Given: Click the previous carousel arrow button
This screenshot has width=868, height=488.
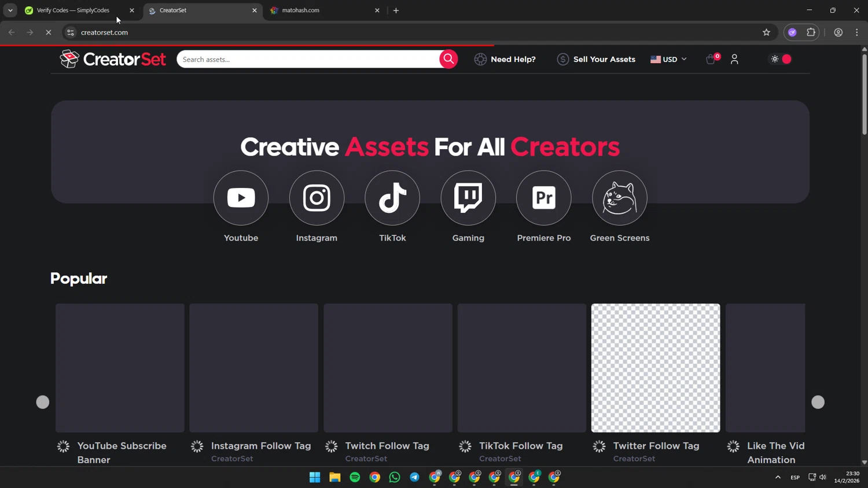Looking at the screenshot, I should [43, 402].
